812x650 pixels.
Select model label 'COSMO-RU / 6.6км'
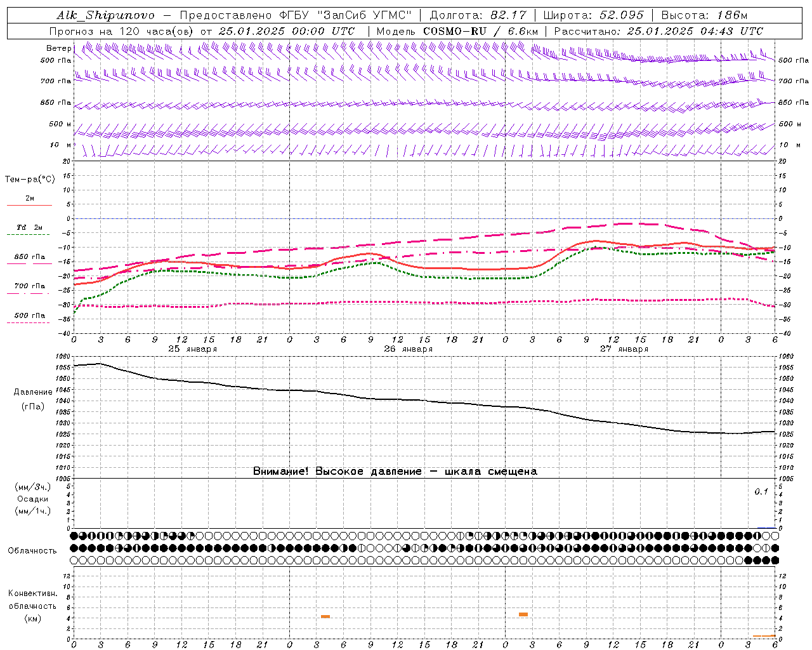[x=481, y=31]
